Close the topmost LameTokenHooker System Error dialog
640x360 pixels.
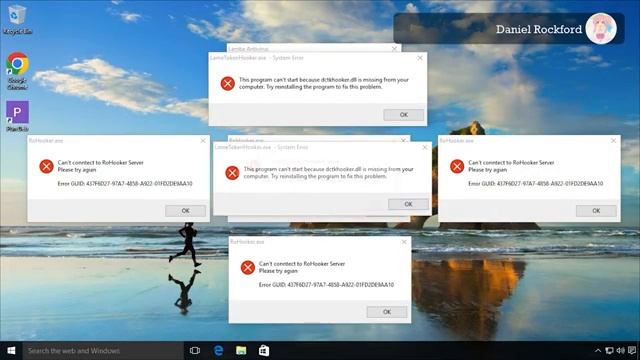click(420, 58)
